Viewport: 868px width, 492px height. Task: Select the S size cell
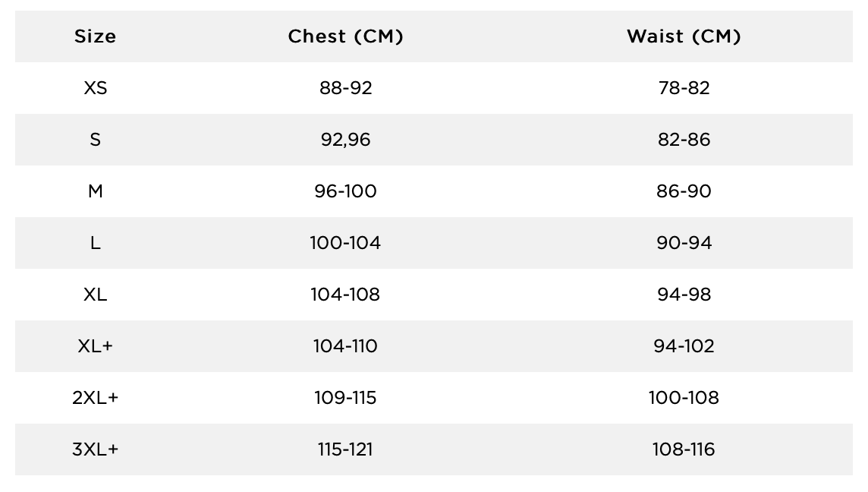tap(95, 140)
